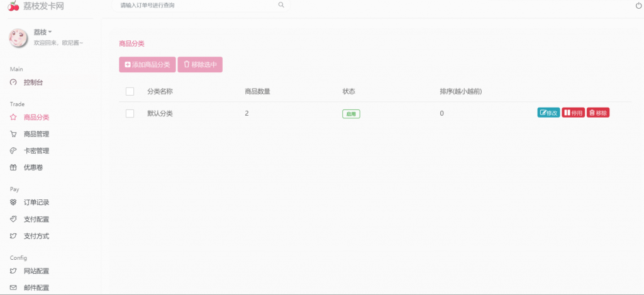This screenshot has height=295, width=644.
Task: Click the cherry logo icon
Action: [x=13, y=6]
